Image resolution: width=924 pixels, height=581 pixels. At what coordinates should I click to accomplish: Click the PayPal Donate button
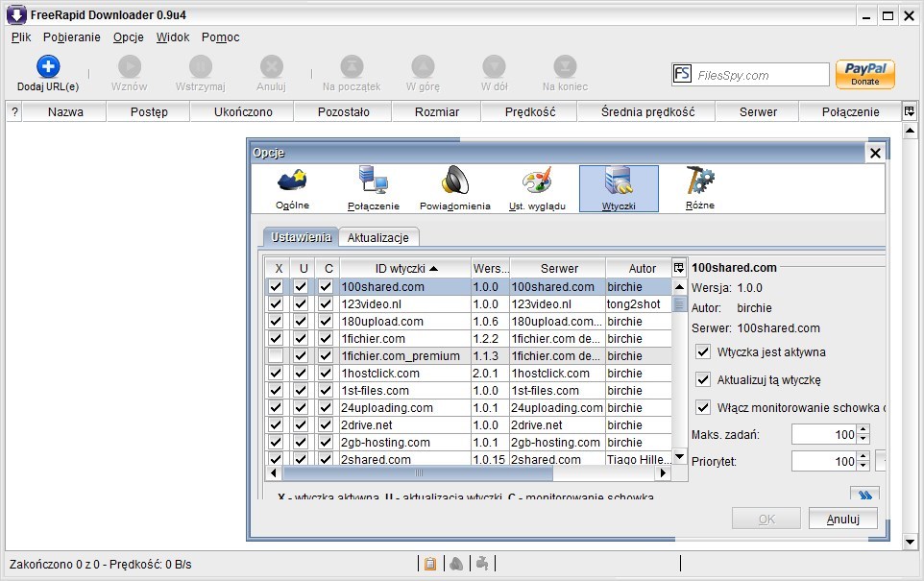pyautogui.click(x=865, y=74)
